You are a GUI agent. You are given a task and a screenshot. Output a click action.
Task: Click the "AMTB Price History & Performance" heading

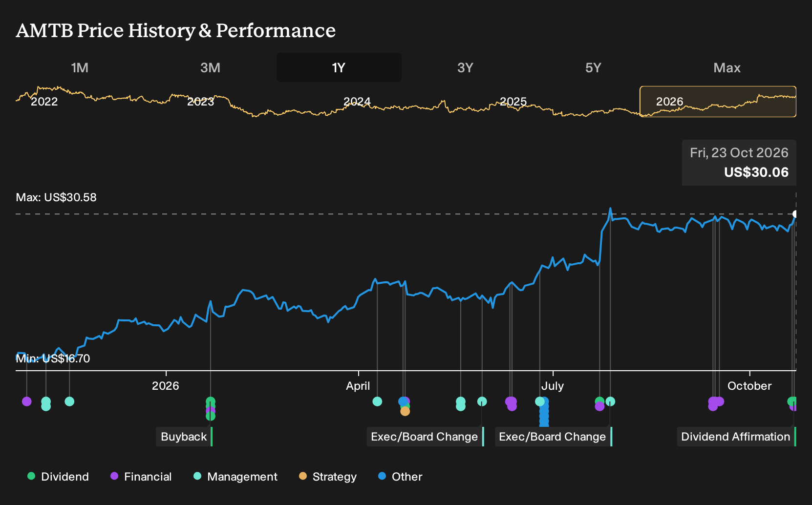(176, 30)
